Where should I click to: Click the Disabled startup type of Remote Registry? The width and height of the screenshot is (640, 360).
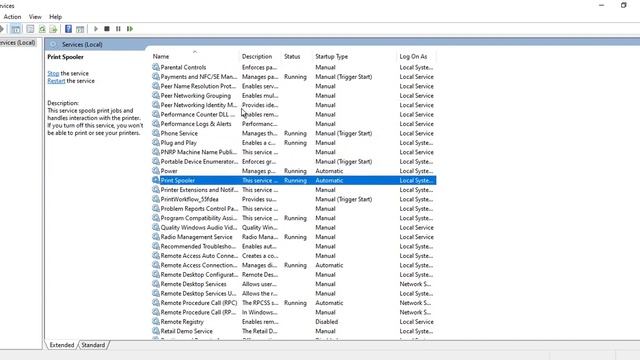pos(327,322)
